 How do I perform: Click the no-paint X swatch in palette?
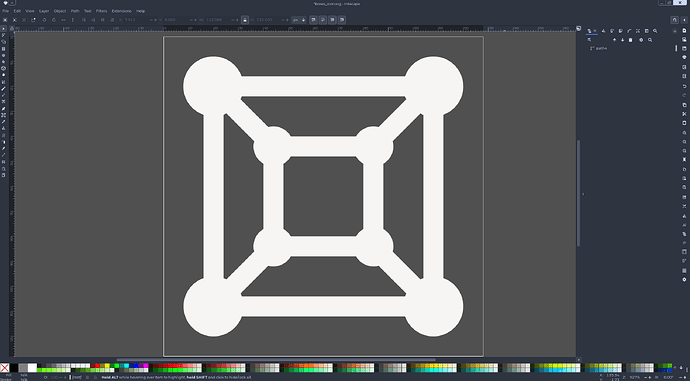click(x=4, y=368)
